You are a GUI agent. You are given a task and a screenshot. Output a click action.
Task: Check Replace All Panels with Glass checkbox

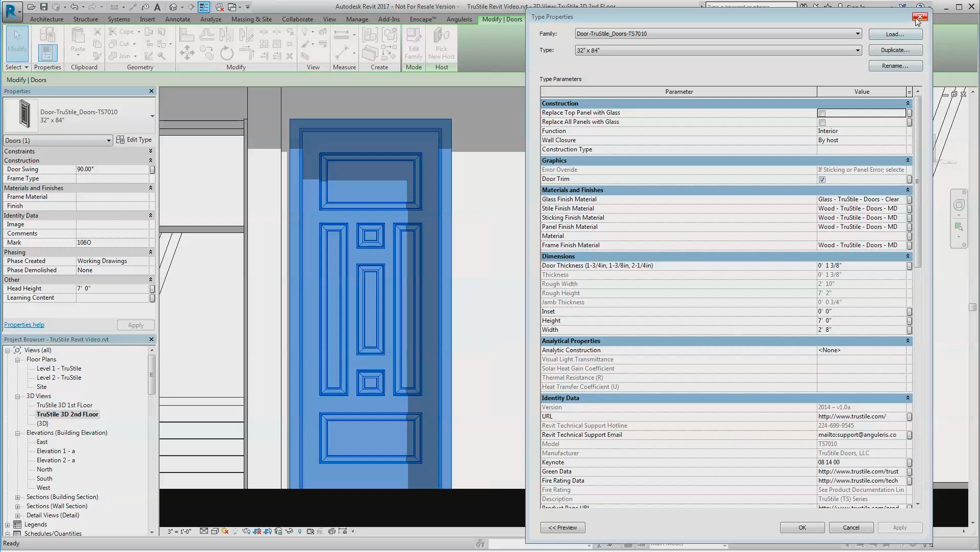pos(822,122)
